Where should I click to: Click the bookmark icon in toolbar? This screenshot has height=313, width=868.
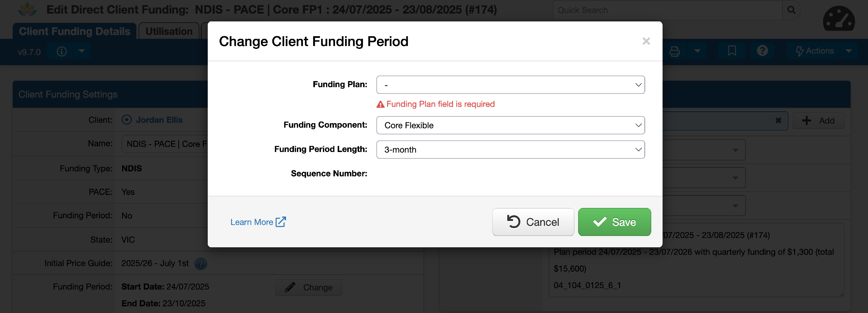pyautogui.click(x=732, y=51)
